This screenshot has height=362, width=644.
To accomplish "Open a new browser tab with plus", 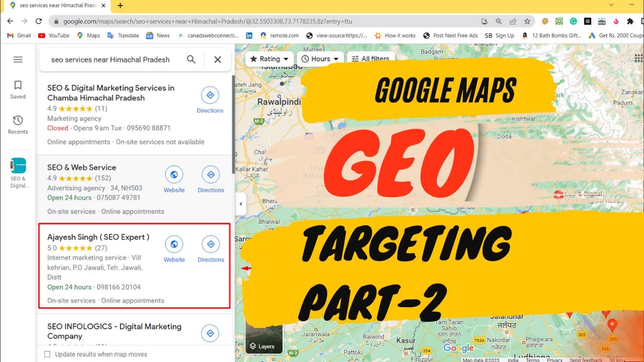I will tap(120, 6).
